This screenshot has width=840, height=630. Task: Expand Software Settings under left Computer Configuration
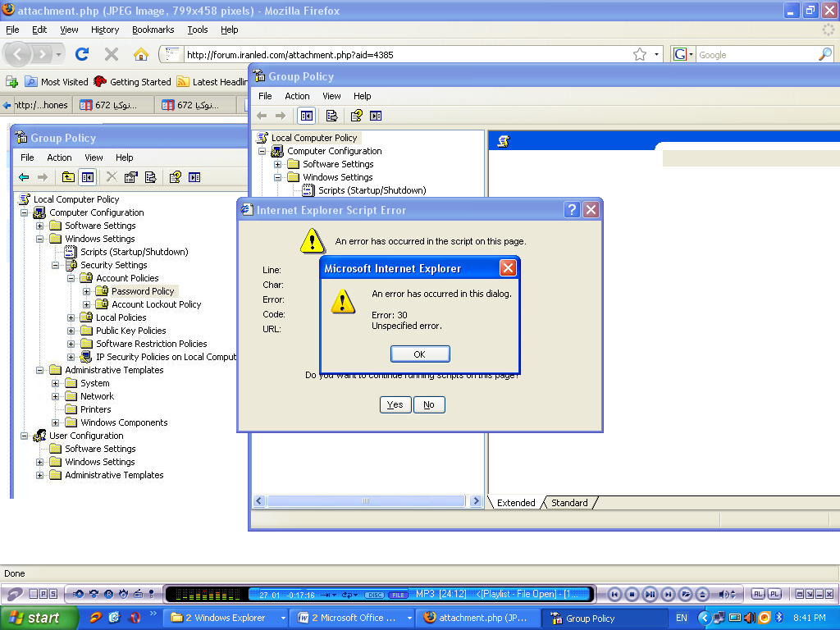39,226
